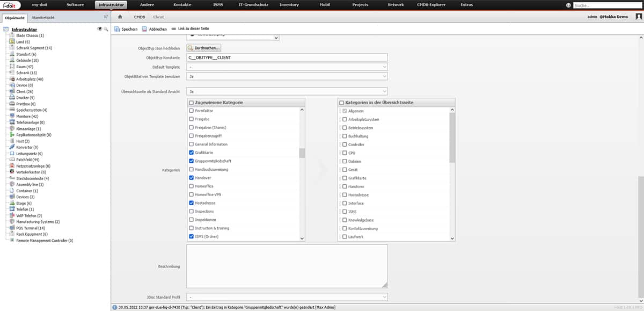The image size is (644, 311).
Task: Switch to Standortsicht tab
Action: [43, 17]
